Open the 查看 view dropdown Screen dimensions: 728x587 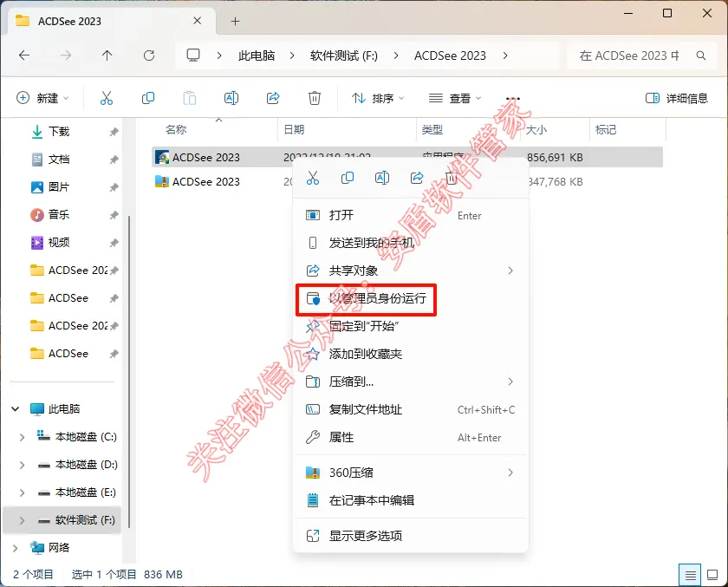coord(454,98)
